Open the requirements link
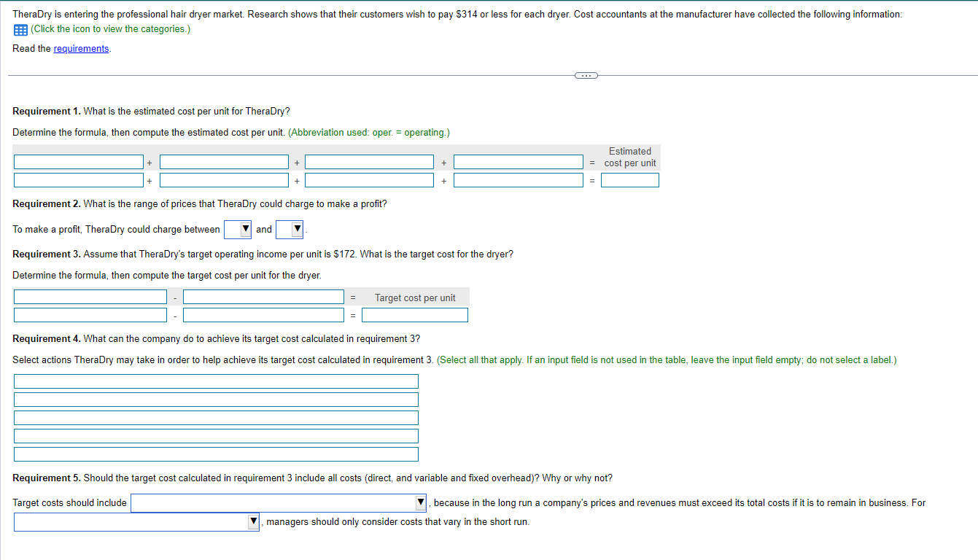 click(x=81, y=49)
